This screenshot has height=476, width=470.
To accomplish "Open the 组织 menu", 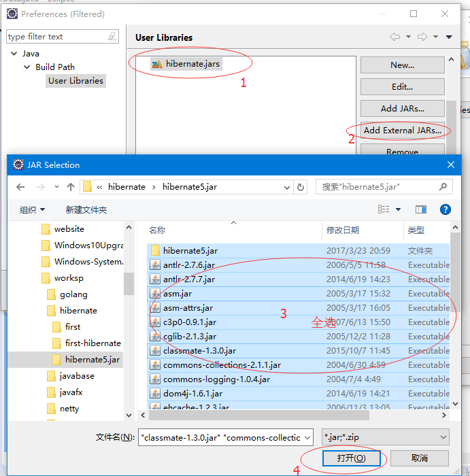I will 32,209.
